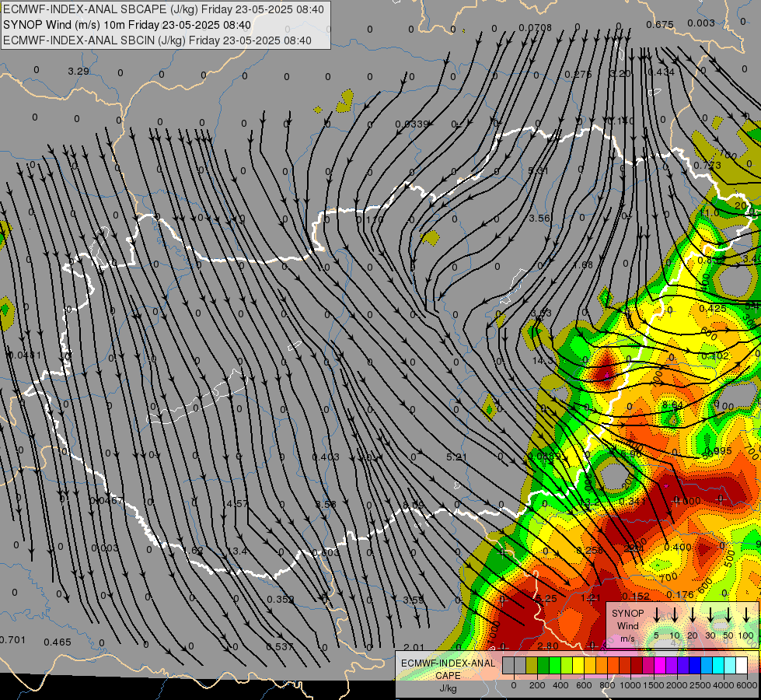
Task: Click the 2.80 value on the map
Action: click(x=548, y=646)
